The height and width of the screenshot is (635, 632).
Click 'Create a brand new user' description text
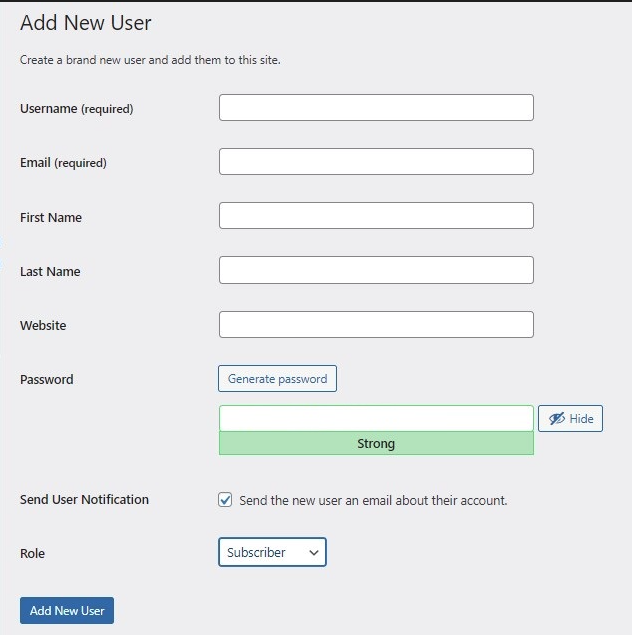click(x=150, y=60)
